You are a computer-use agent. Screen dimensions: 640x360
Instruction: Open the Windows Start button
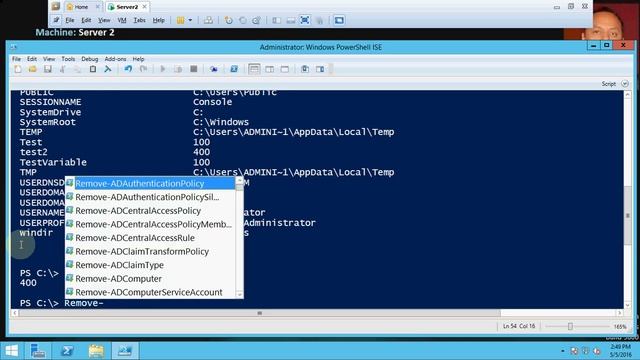pyautogui.click(x=12, y=351)
